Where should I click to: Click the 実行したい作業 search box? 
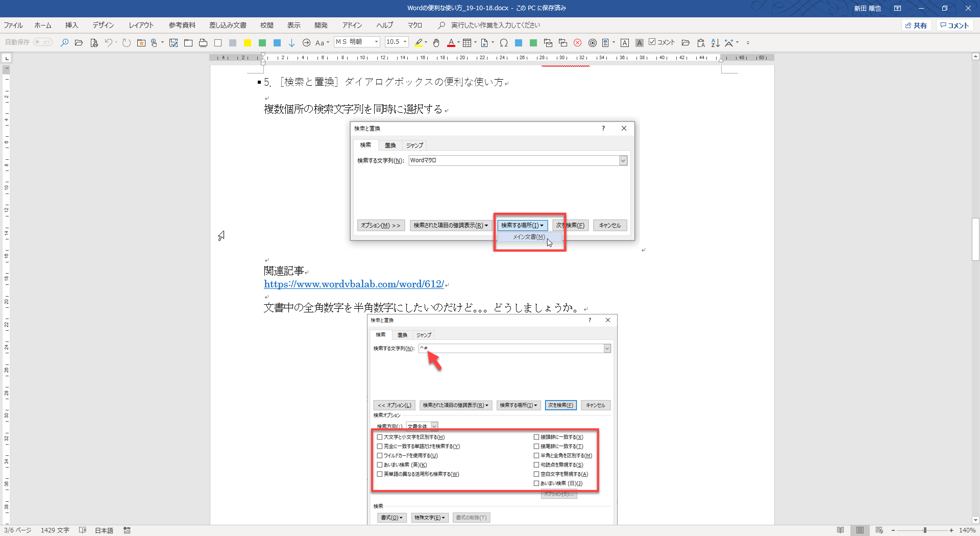coord(495,25)
